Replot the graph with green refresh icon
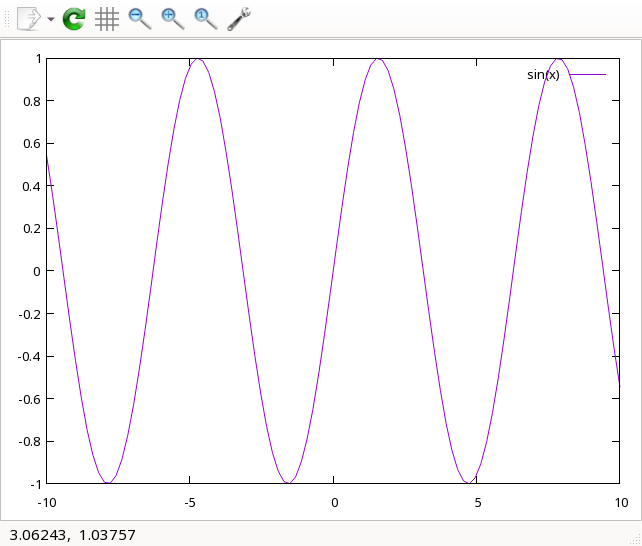Image resolution: width=642 pixels, height=546 pixels. [x=74, y=19]
